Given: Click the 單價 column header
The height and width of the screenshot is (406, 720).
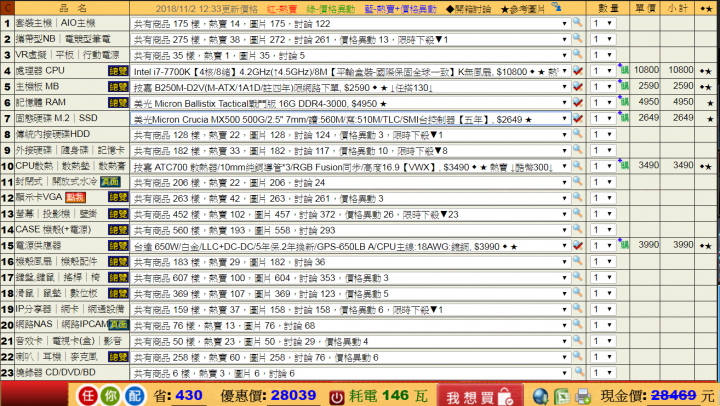Looking at the screenshot, I should click(x=646, y=8).
